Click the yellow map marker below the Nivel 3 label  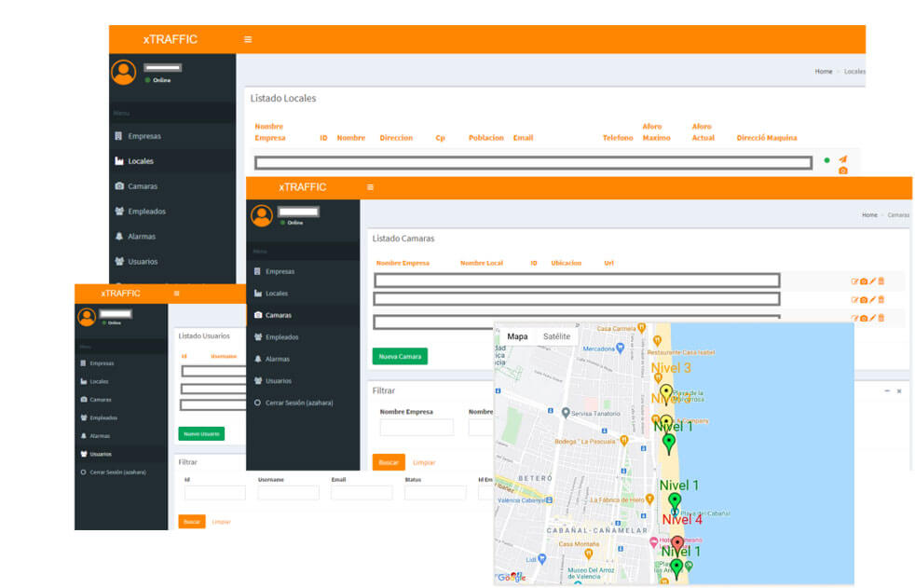click(x=666, y=392)
